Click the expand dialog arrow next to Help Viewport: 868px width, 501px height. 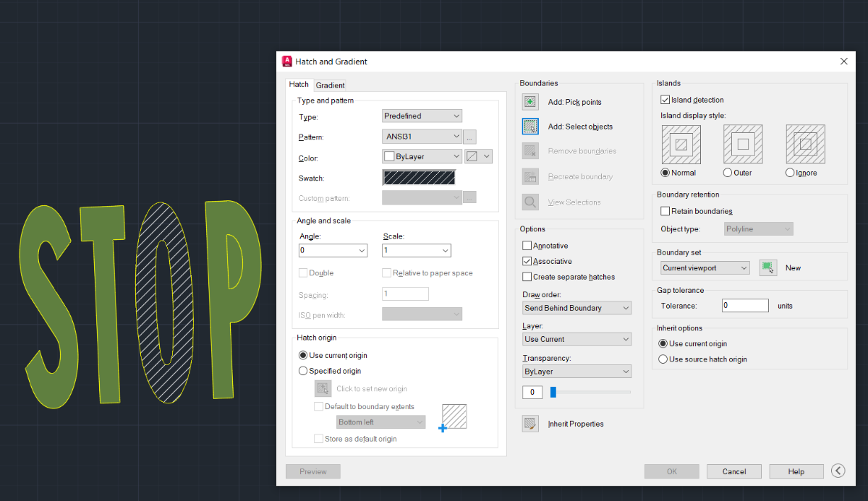838,471
